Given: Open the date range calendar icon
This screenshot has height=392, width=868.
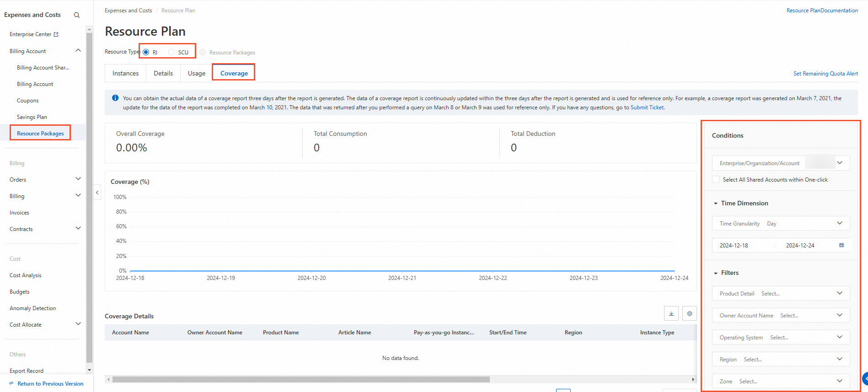Looking at the screenshot, I should click(841, 245).
